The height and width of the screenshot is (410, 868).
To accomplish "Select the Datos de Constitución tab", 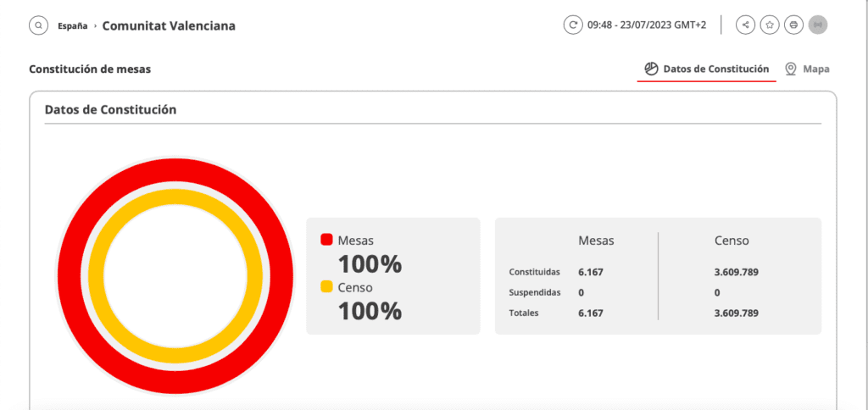I will pos(715,69).
